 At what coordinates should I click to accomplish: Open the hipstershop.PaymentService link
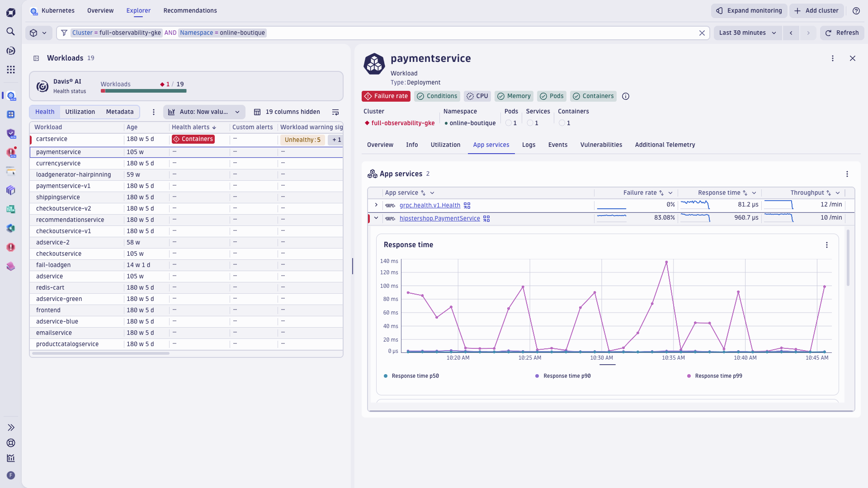(x=439, y=218)
